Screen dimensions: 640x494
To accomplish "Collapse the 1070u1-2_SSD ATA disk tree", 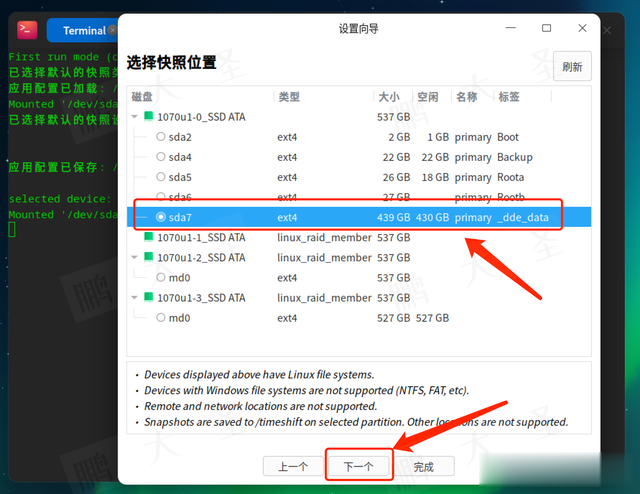I will 134,257.
